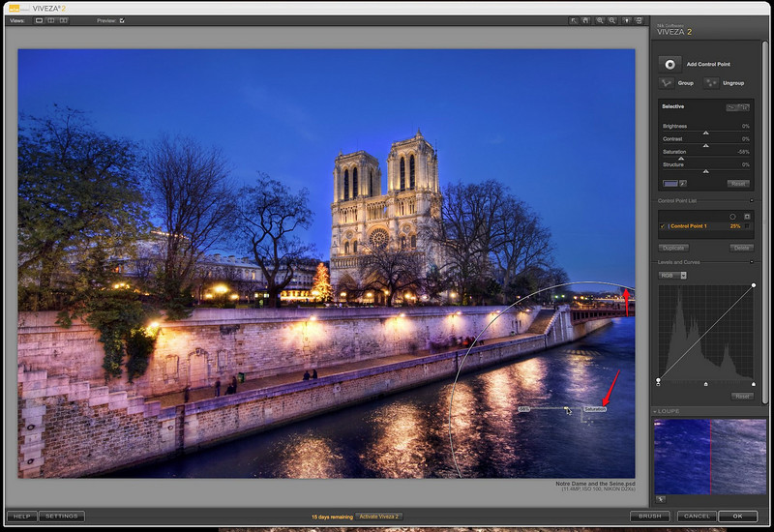Click the Reset button under sliders

738,184
